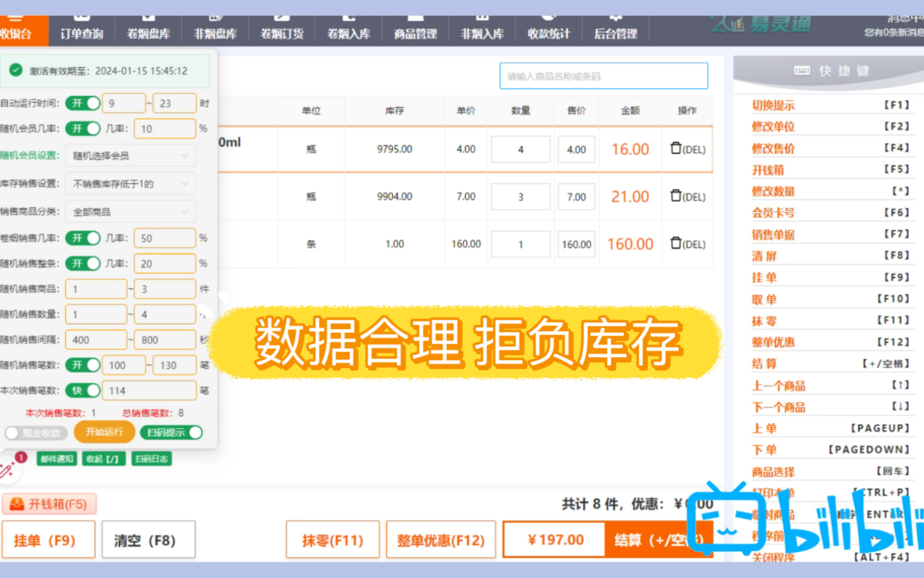Click the stock cell 9795.00

pos(394,149)
